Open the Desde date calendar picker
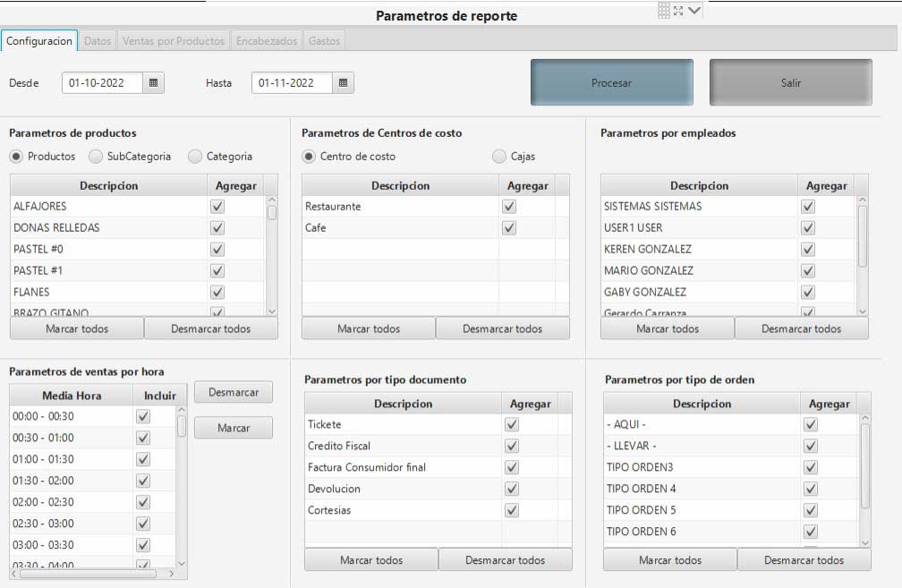 (154, 83)
